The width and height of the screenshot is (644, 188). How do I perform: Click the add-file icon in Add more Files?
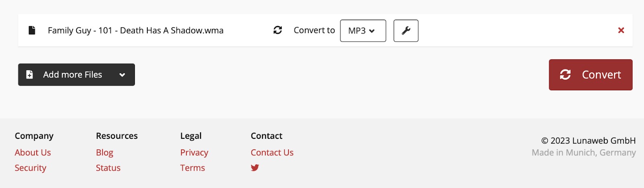tap(29, 75)
